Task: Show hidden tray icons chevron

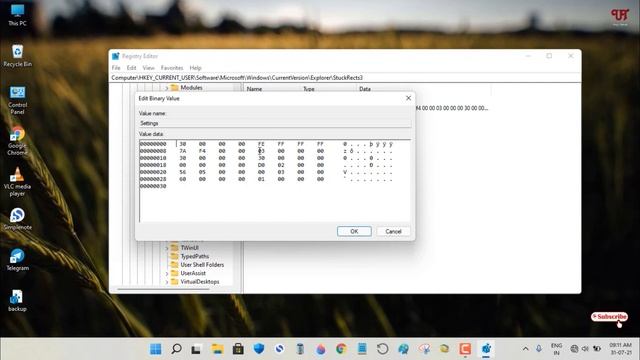Action: pos(526,349)
